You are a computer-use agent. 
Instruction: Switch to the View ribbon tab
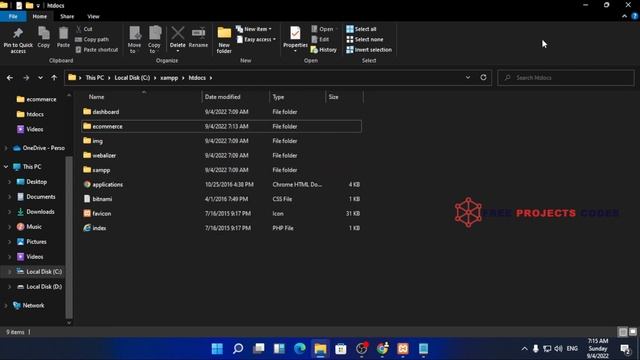pos(93,16)
